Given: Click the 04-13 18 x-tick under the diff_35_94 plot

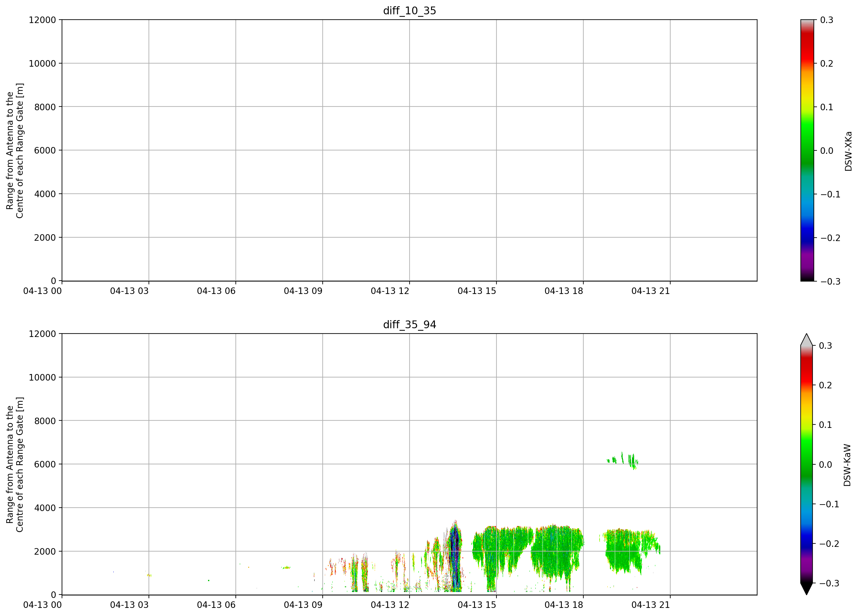Looking at the screenshot, I should (564, 605).
